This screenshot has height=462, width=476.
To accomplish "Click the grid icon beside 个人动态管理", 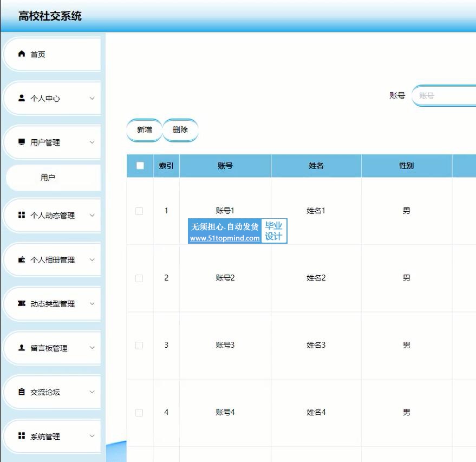I will [x=22, y=215].
